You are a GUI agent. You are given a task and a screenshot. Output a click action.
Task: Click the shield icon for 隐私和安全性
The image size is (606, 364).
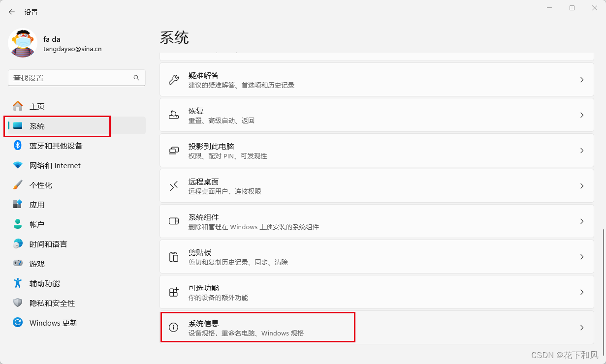(x=18, y=303)
